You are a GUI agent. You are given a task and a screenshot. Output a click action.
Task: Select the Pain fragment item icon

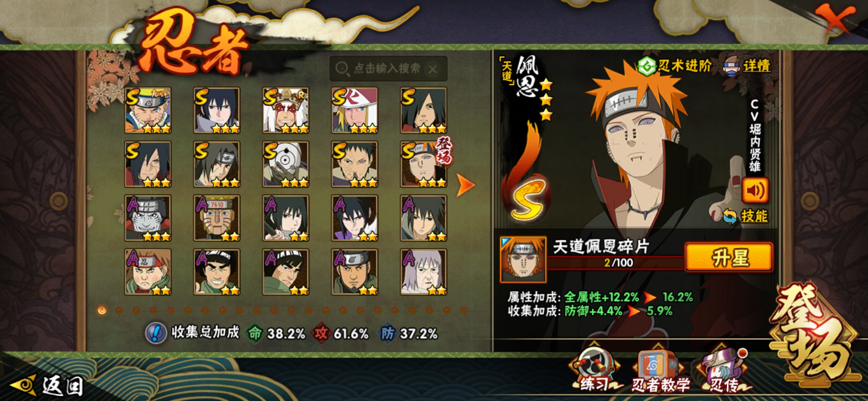[x=523, y=259]
